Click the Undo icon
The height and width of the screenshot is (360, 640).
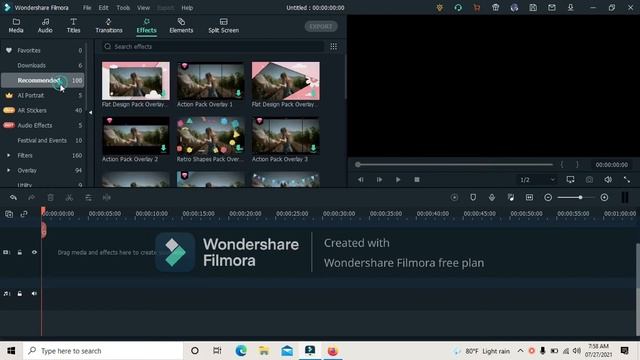tap(13, 198)
